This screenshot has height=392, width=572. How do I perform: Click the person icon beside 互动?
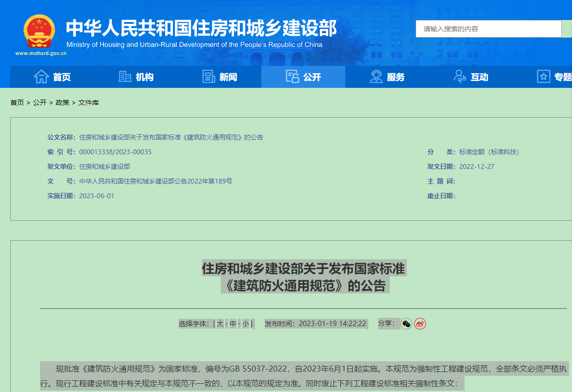[x=460, y=77]
